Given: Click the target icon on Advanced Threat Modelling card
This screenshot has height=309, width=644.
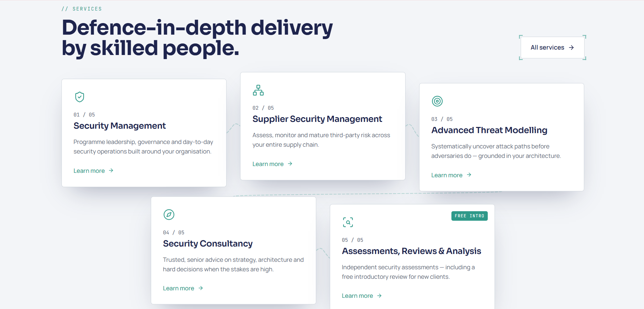Looking at the screenshot, I should 437,101.
